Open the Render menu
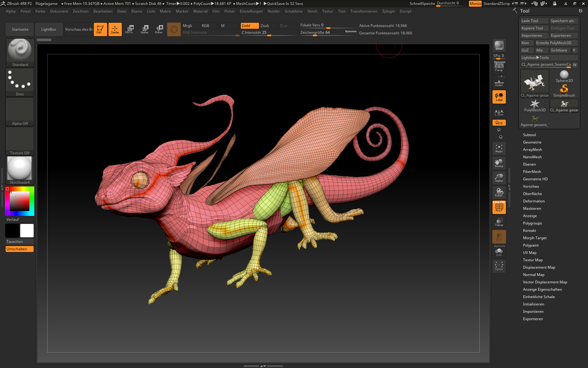The image size is (588, 368). pyautogui.click(x=273, y=11)
